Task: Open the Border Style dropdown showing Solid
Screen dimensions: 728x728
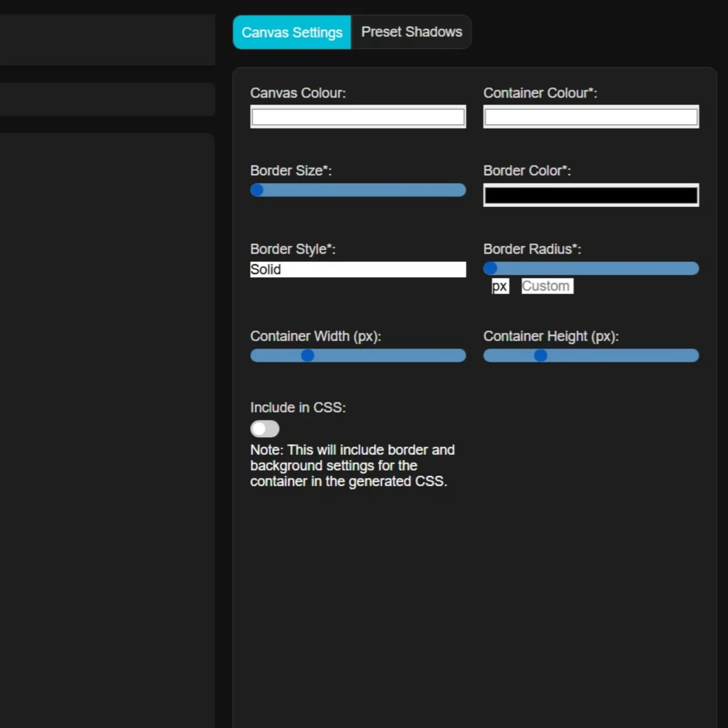Action: pyautogui.click(x=358, y=269)
